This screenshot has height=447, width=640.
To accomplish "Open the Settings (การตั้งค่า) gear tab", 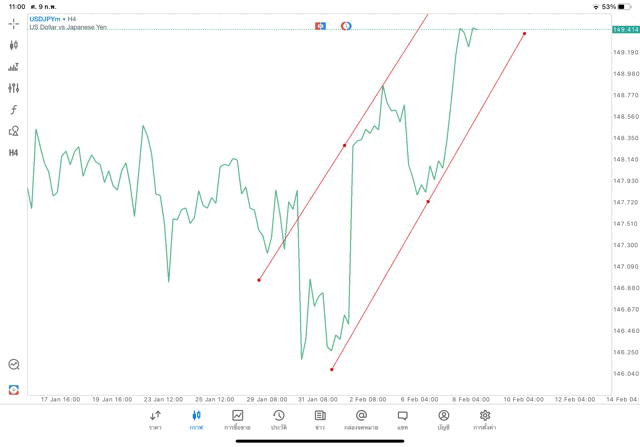I will [x=485, y=420].
